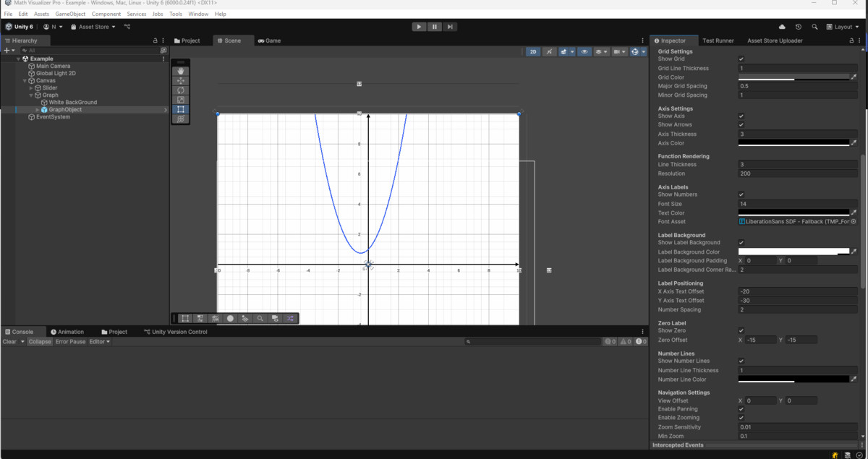The width and height of the screenshot is (868, 459).
Task: Click the Play button to enter Play mode
Action: pyautogui.click(x=419, y=27)
